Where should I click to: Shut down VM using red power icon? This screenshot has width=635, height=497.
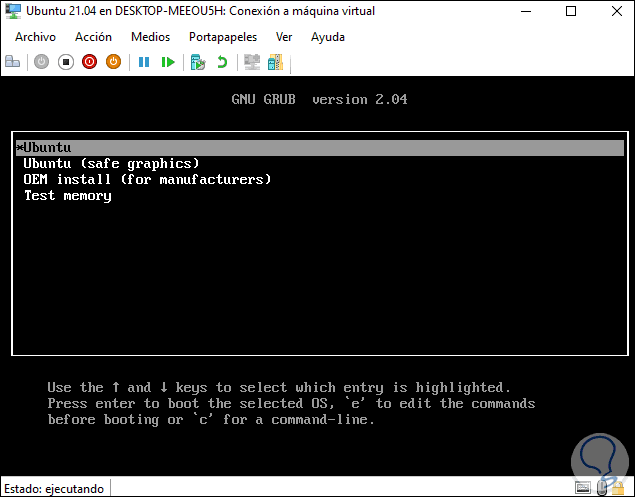[x=89, y=62]
